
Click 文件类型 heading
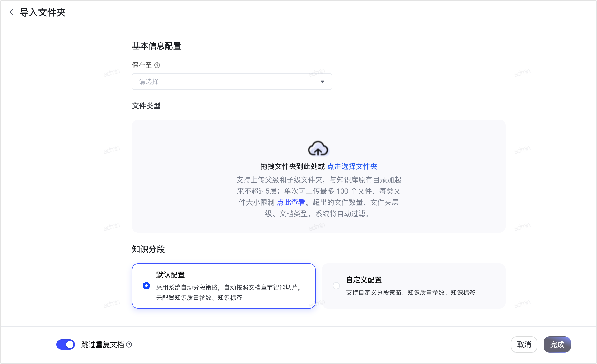(146, 106)
